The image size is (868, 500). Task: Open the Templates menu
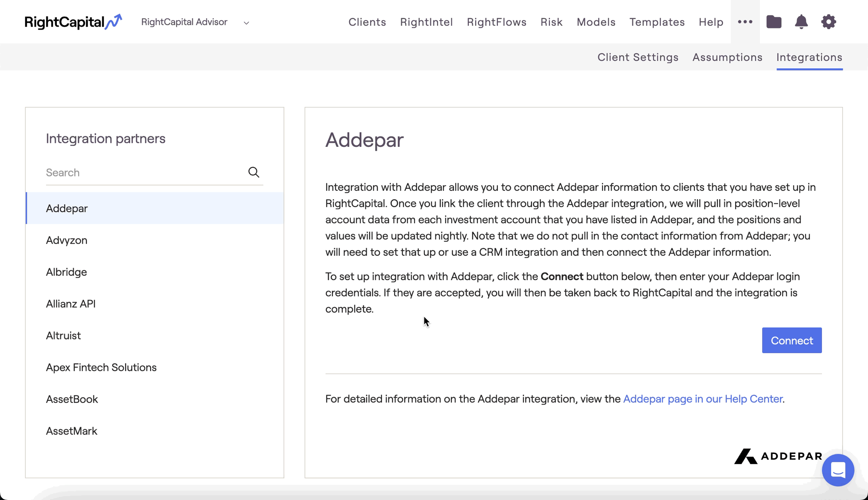657,22
